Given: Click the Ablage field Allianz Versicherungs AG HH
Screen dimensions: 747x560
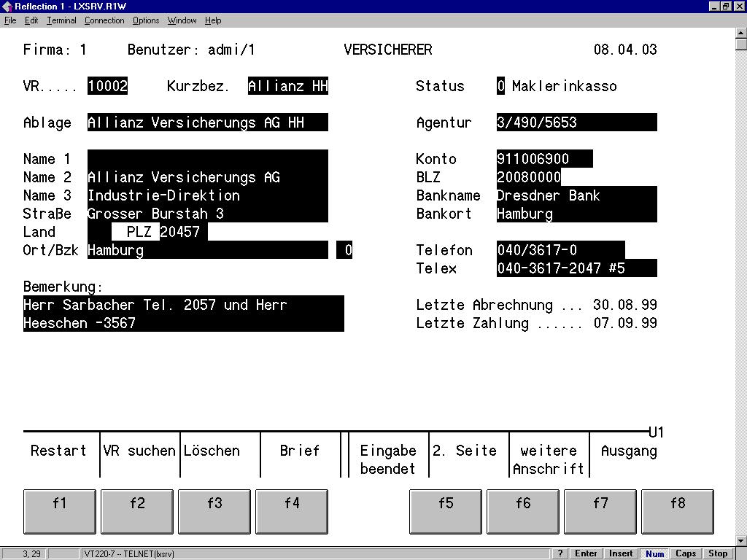Looking at the screenshot, I should click(208, 122).
